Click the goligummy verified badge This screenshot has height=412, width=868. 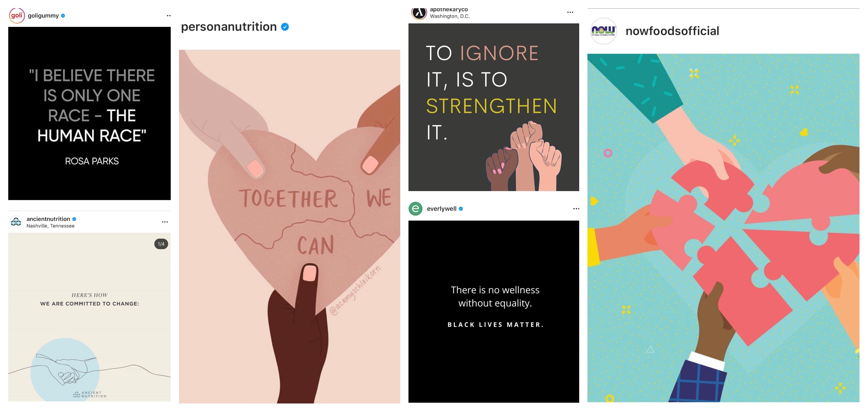(x=63, y=15)
